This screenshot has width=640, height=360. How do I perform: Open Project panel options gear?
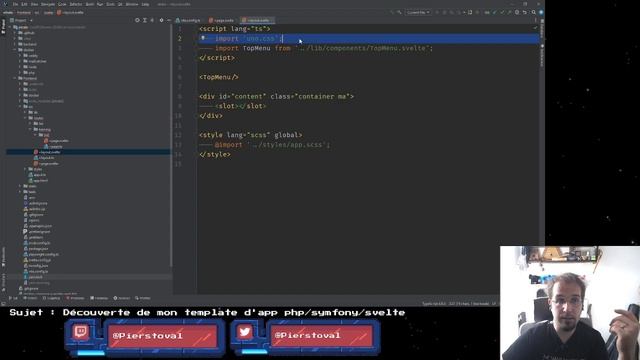161,20
